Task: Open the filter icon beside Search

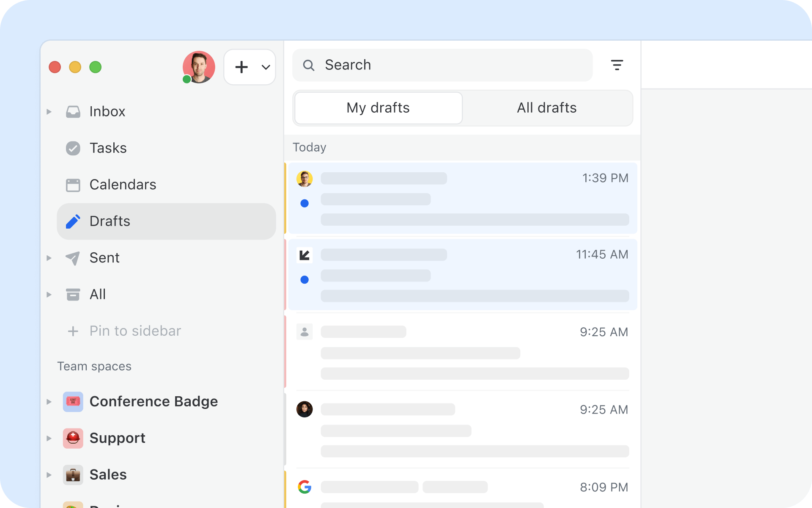Action: pos(617,65)
